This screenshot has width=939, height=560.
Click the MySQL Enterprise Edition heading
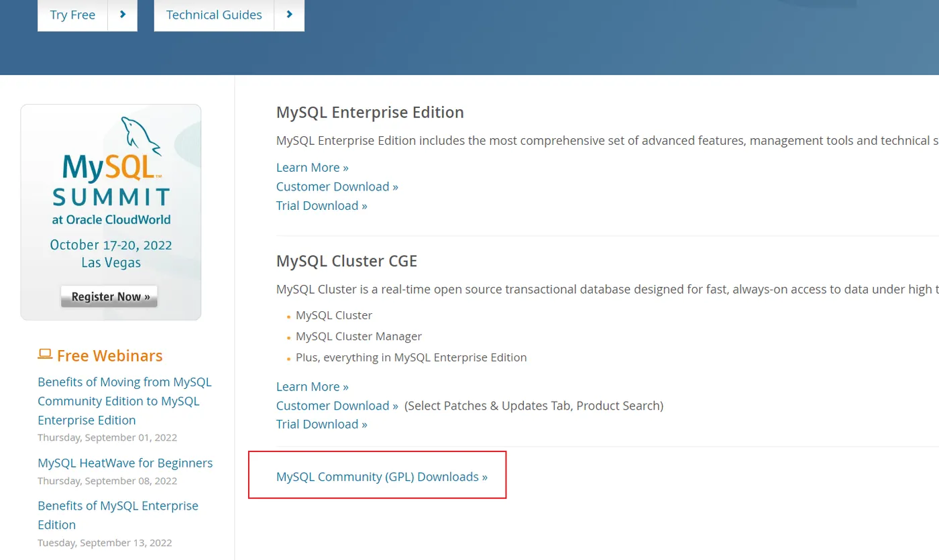pos(370,112)
